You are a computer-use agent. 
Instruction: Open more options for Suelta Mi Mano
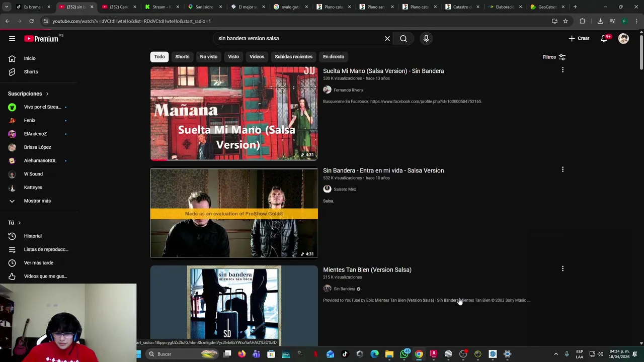[x=562, y=70]
